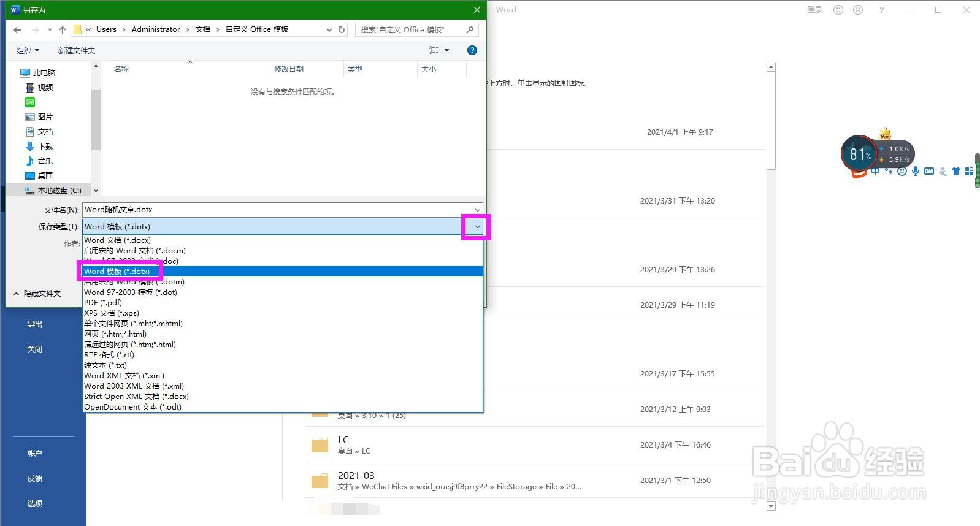Sort by 修改日期 column
This screenshot has width=980, height=526.
click(288, 69)
